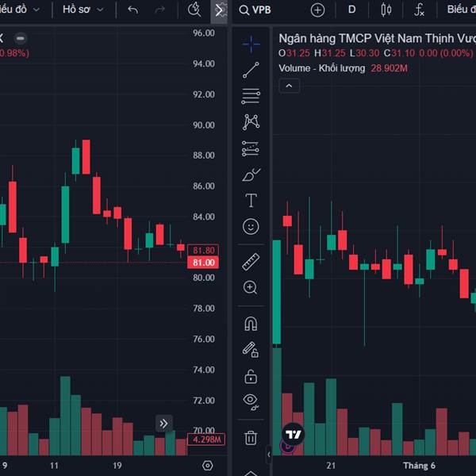
Task: Toggle magnet mode for drawings
Action: tap(251, 324)
